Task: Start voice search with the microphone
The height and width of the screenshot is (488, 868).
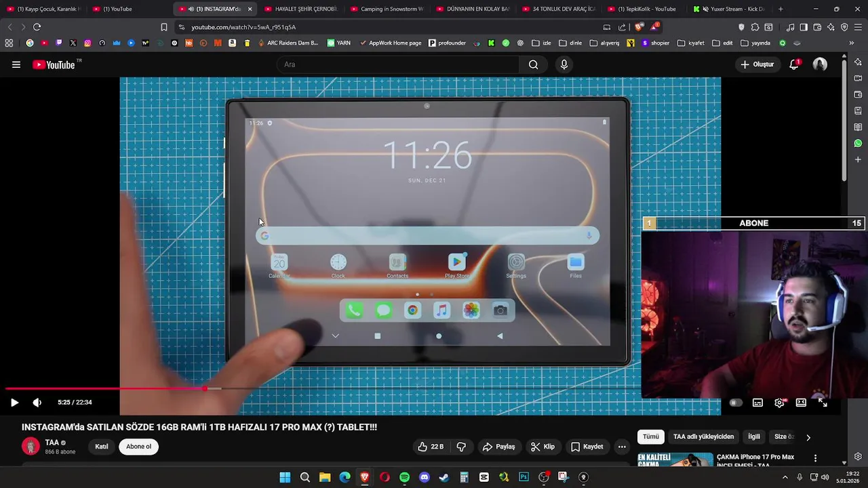Action: coord(564,64)
